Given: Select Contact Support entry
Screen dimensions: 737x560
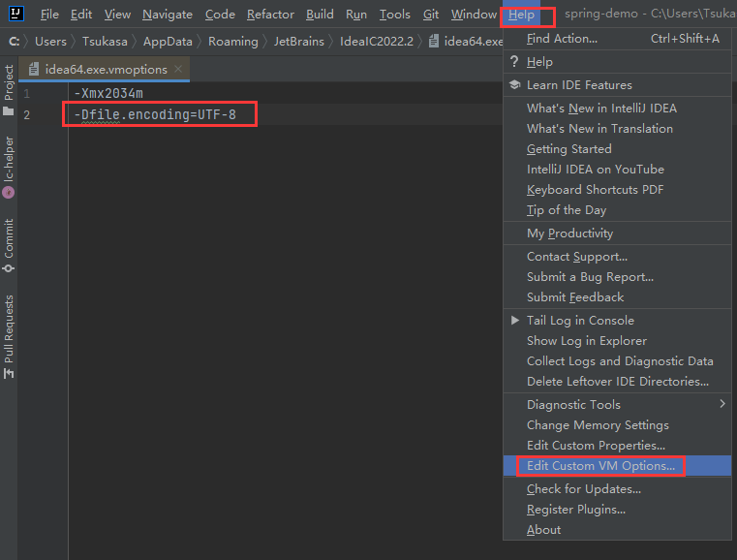Looking at the screenshot, I should click(x=617, y=256).
